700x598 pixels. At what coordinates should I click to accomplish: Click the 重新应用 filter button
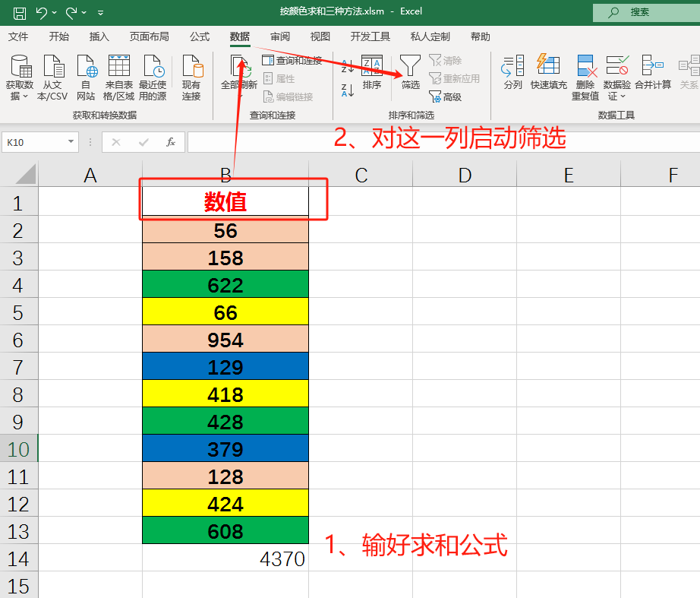click(455, 79)
